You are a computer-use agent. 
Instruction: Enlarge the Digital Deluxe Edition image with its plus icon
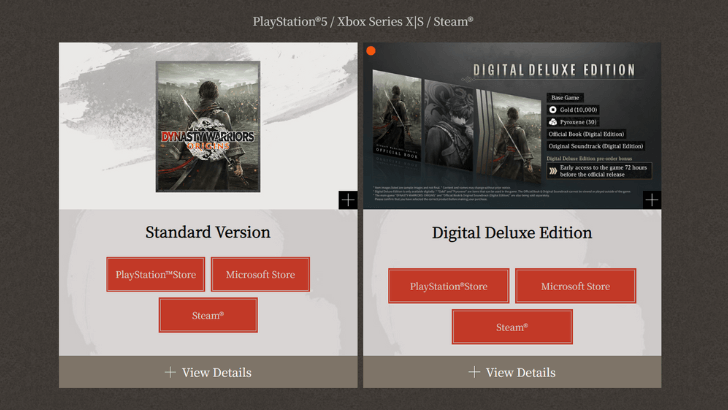coord(652,200)
